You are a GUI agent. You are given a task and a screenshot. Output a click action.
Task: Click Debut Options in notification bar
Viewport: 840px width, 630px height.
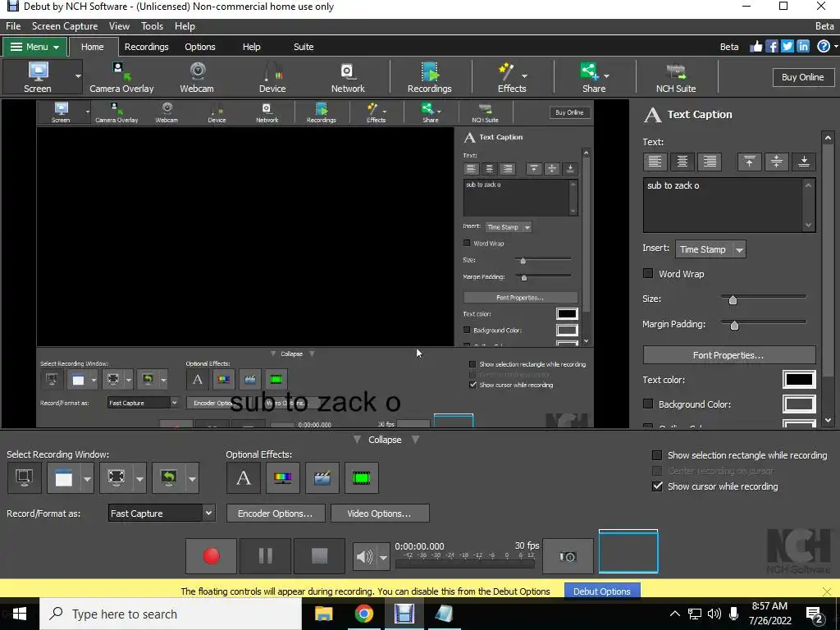(602, 591)
